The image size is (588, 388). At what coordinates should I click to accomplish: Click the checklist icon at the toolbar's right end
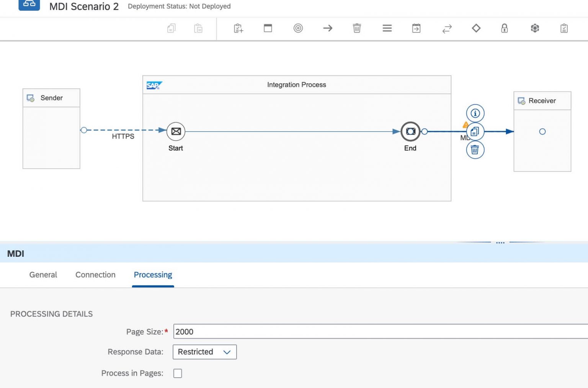coord(563,28)
